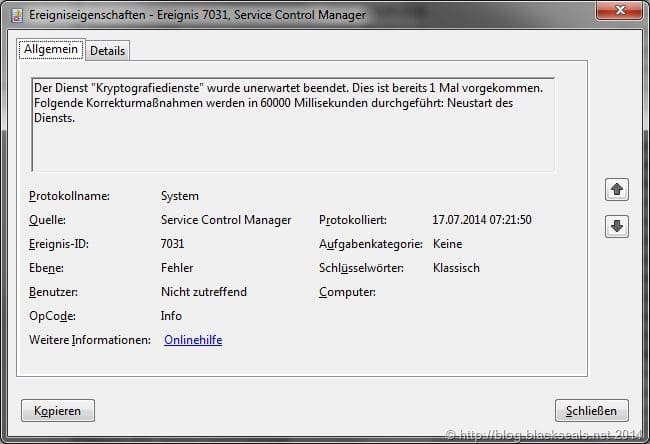Select the OpCode value Info
The height and width of the screenshot is (444, 650).
tap(171, 316)
